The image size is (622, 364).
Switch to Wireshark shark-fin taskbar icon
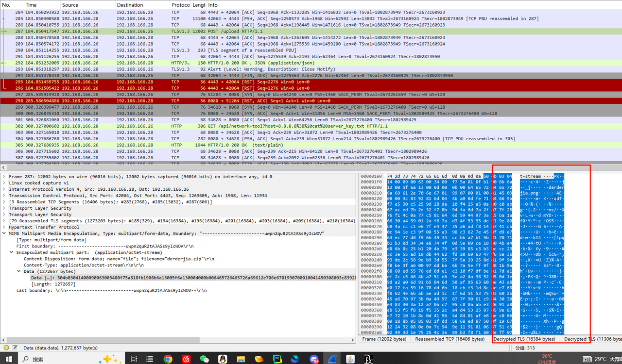point(332,359)
